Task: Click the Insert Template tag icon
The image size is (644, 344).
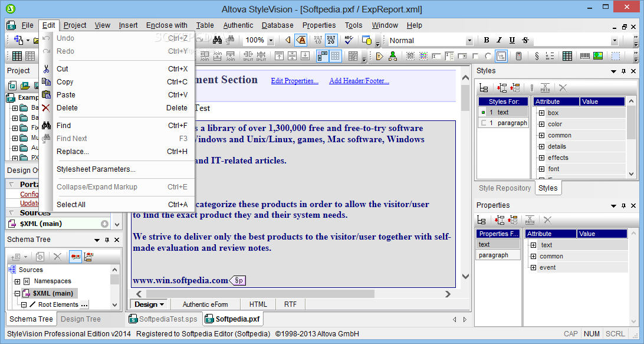Action: pyautogui.click(x=380, y=56)
